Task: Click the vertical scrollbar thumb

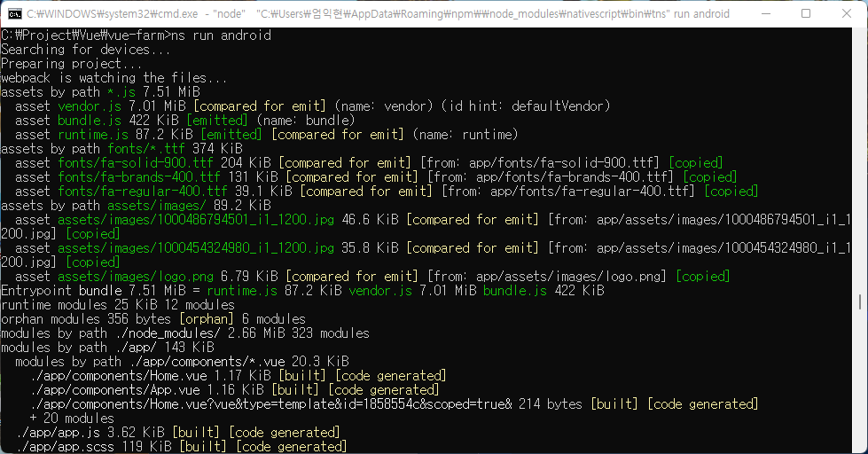Action: click(x=860, y=301)
